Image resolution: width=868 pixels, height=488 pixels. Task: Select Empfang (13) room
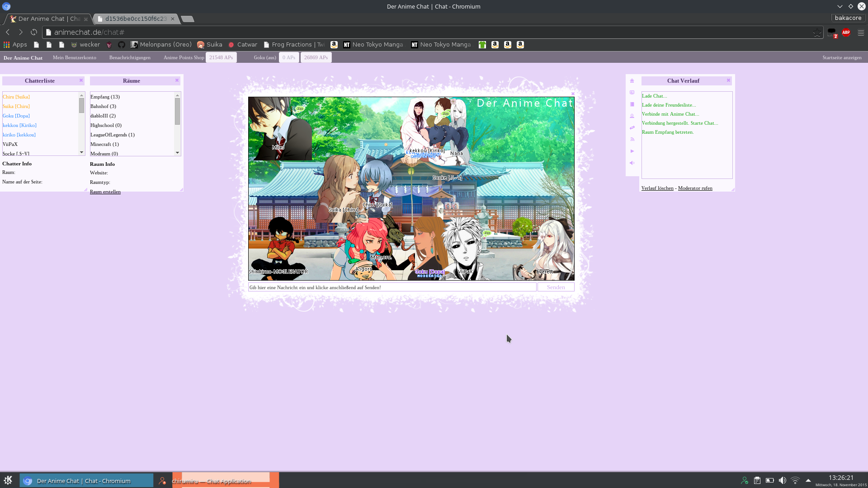click(x=105, y=97)
